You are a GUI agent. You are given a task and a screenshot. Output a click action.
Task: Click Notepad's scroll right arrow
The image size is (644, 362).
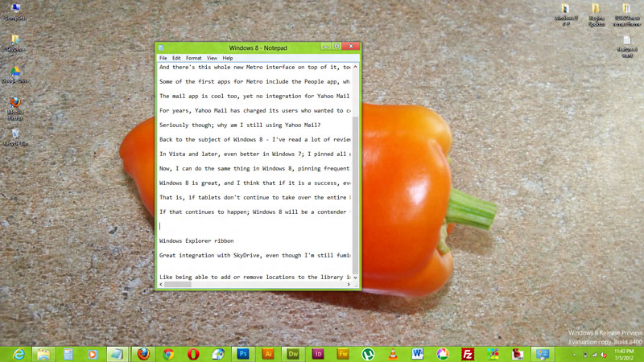coord(349,284)
